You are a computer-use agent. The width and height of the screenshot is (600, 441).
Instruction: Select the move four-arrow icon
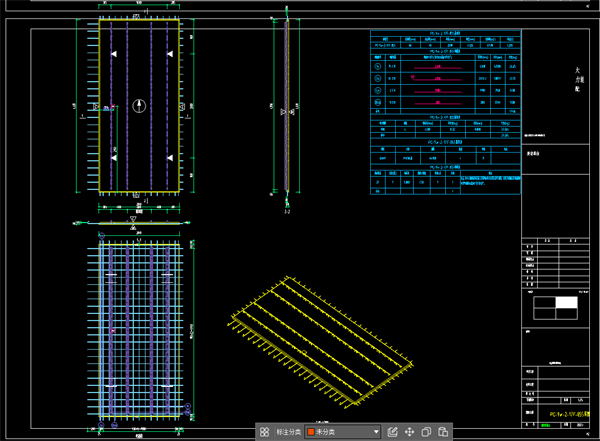[409, 432]
